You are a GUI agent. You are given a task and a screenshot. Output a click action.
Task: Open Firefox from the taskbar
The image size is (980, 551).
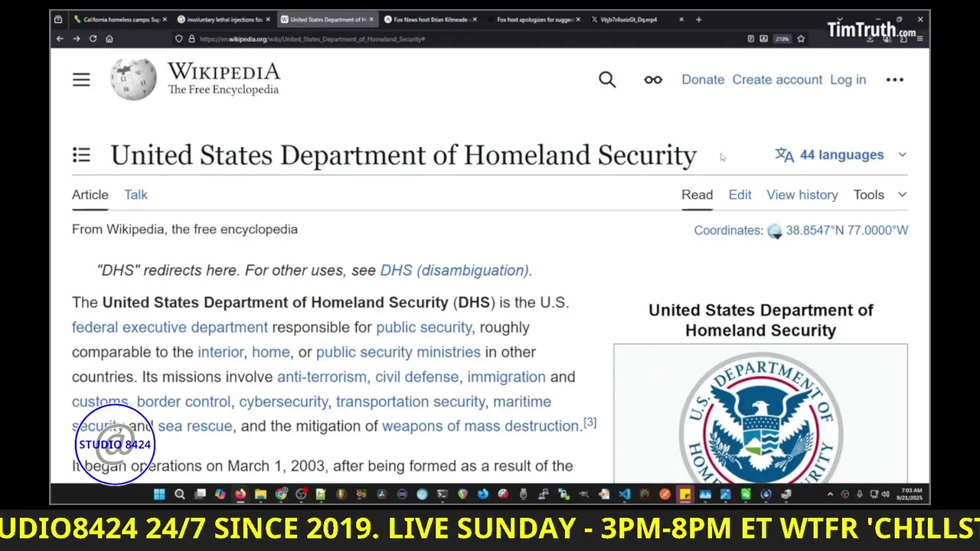click(x=240, y=494)
